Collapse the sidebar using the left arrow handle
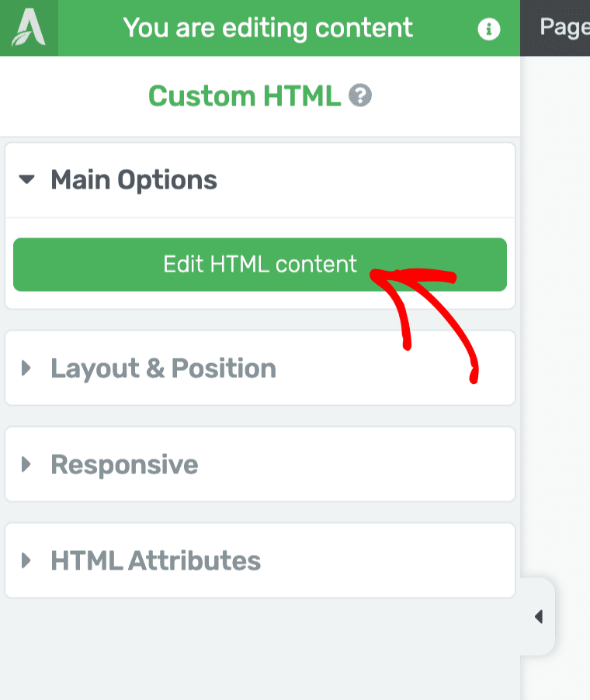The width and height of the screenshot is (590, 700). pyautogui.click(x=538, y=616)
